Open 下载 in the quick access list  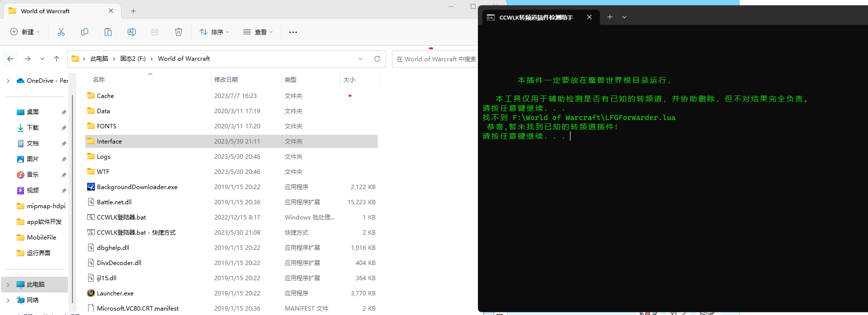click(x=33, y=128)
